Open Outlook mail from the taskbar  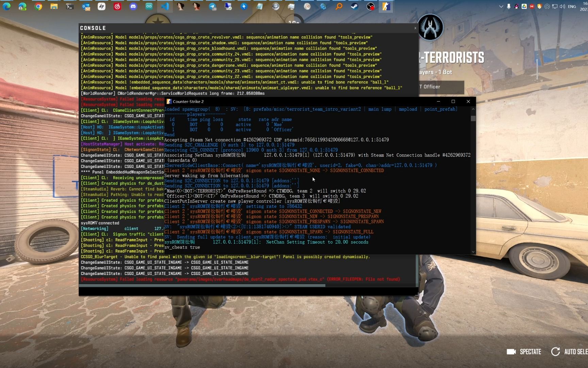coord(86,6)
